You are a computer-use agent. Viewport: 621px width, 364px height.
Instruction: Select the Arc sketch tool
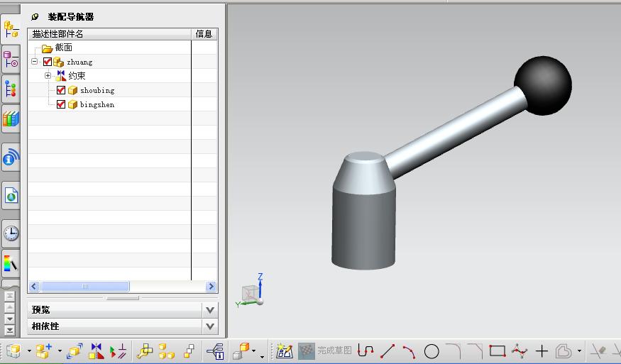pyautogui.click(x=409, y=351)
